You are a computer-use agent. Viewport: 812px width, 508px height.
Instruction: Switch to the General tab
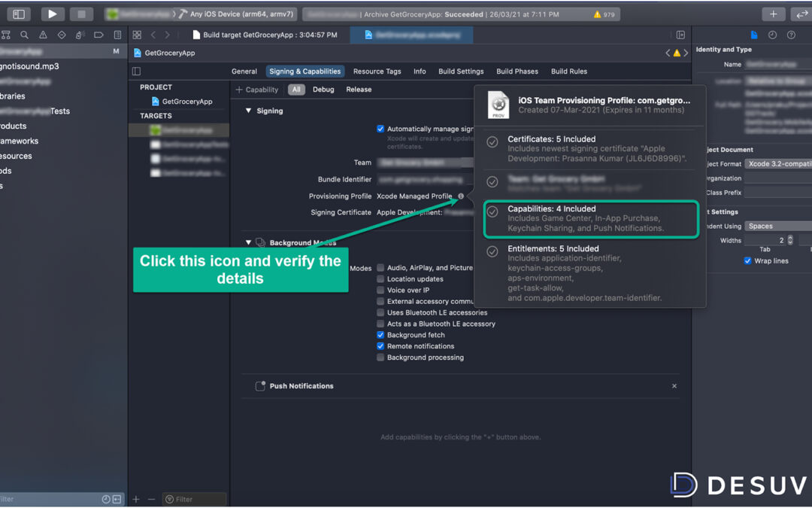coord(244,71)
